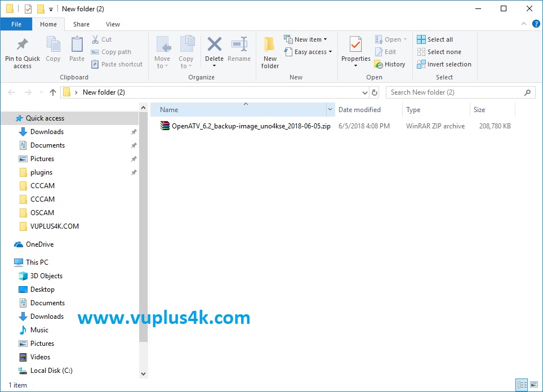Sort by Size column header
This screenshot has height=392, width=543.
click(479, 110)
